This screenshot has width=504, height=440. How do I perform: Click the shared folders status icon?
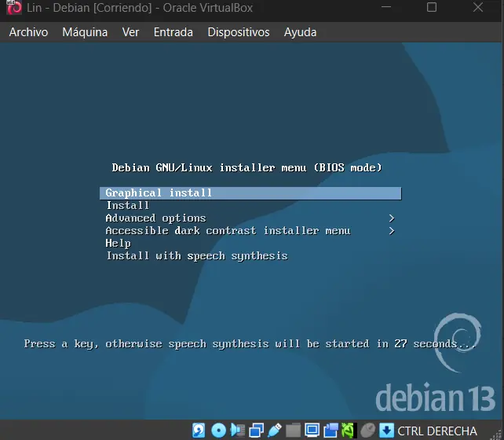293,431
